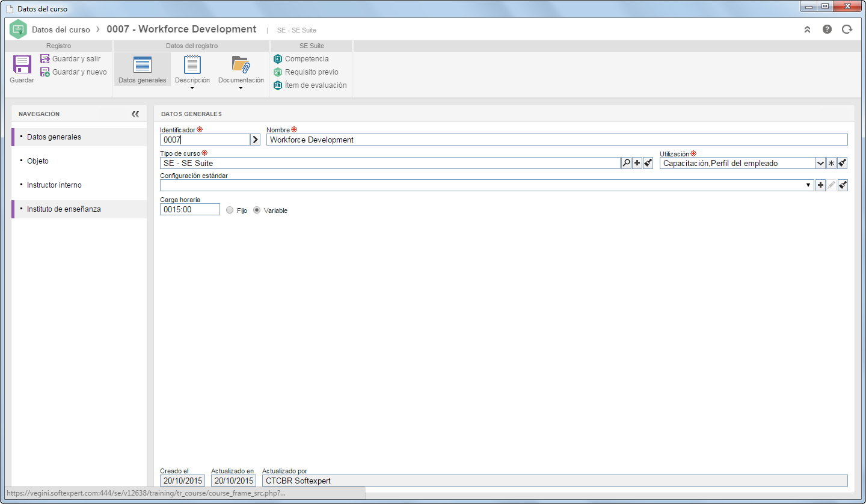Screen dimensions: 866x504
Task: Select the Fijo radio button
Action: (230, 211)
